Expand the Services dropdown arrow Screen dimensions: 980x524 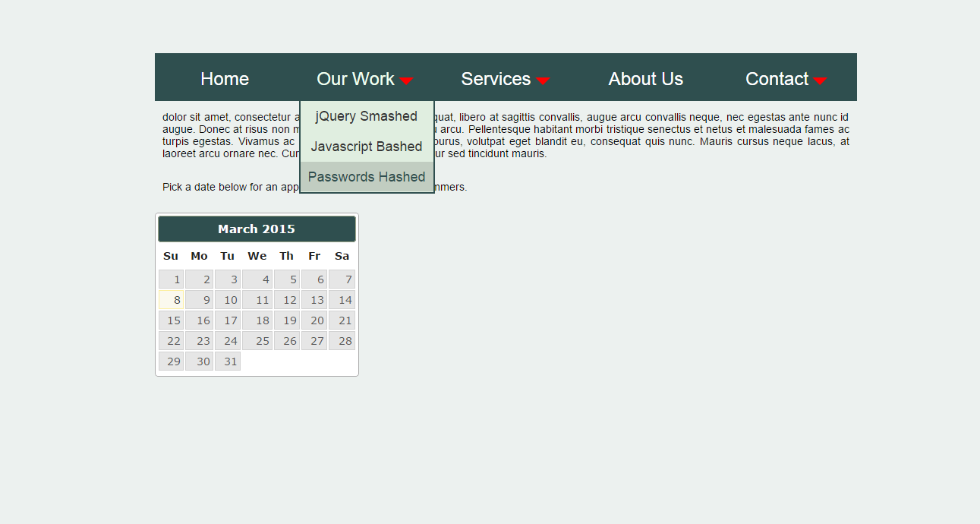(542, 80)
